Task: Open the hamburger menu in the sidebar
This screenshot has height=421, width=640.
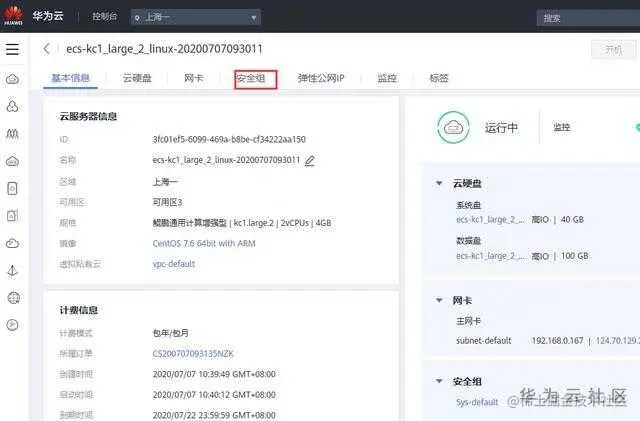Action: 12,49
